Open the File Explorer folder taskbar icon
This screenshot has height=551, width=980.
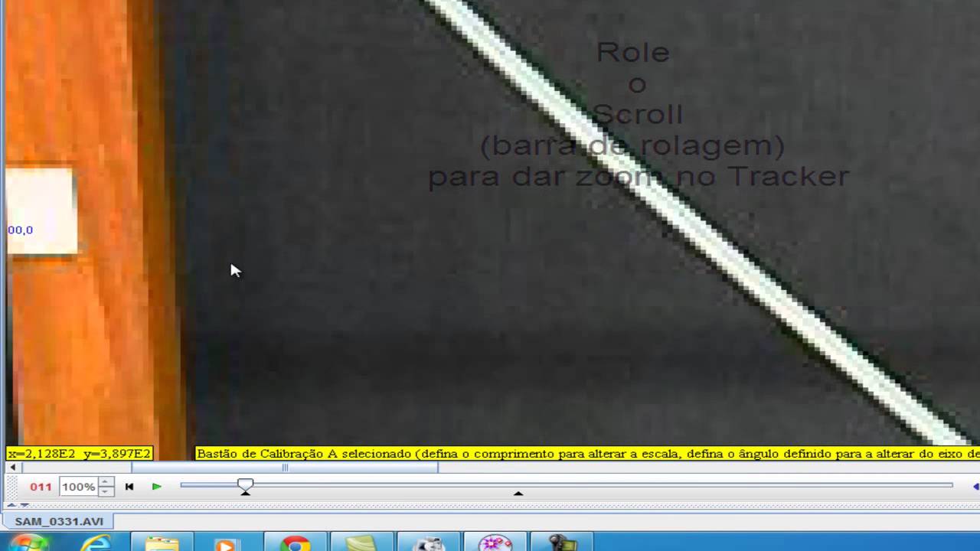click(162, 543)
